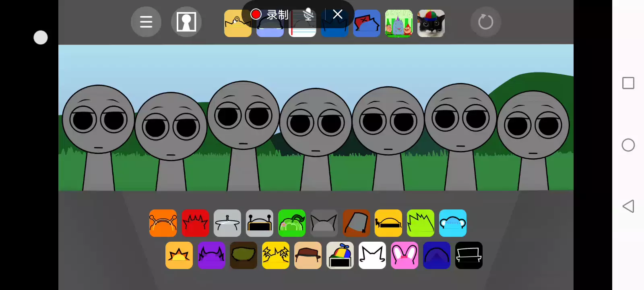Select the orange antenna headband sound icon

pyautogui.click(x=163, y=223)
